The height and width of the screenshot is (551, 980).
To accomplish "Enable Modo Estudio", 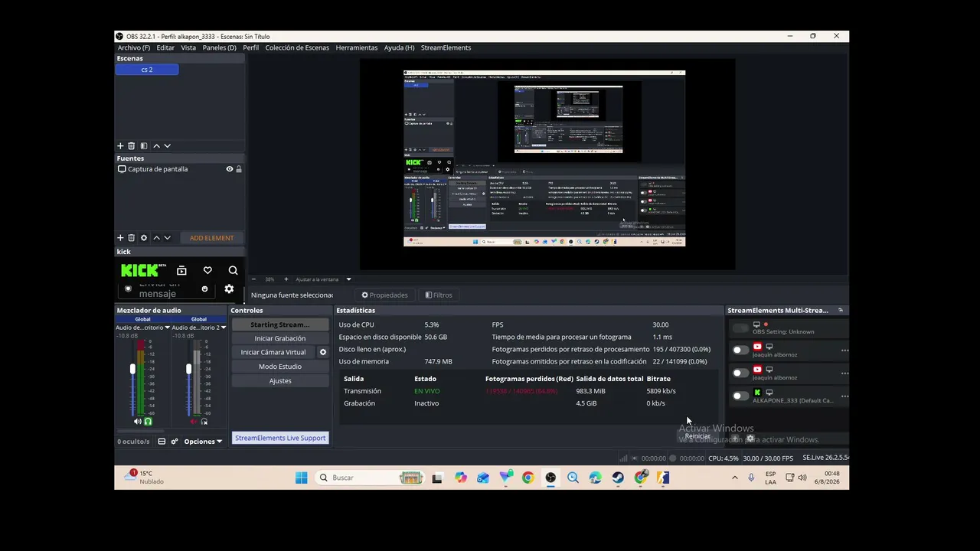I will click(280, 367).
